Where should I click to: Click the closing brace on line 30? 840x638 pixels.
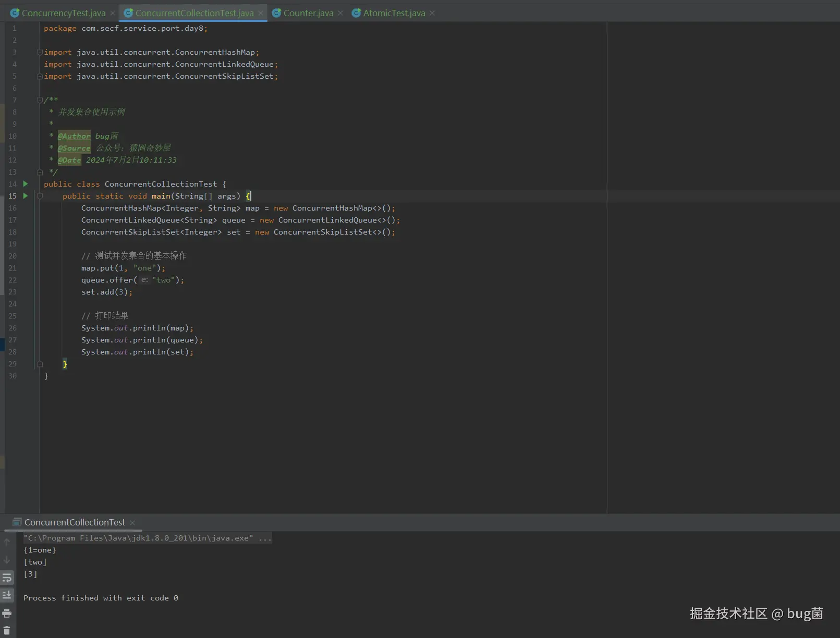pyautogui.click(x=46, y=376)
